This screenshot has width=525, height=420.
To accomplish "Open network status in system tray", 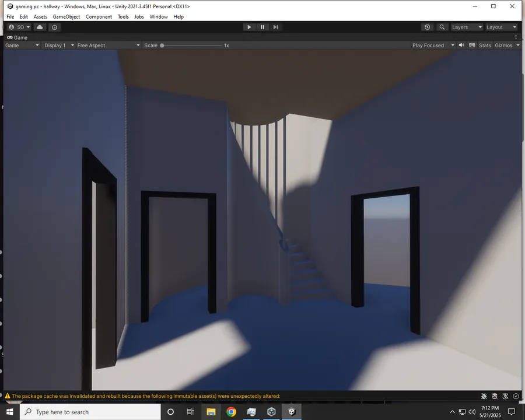I will coord(462,412).
